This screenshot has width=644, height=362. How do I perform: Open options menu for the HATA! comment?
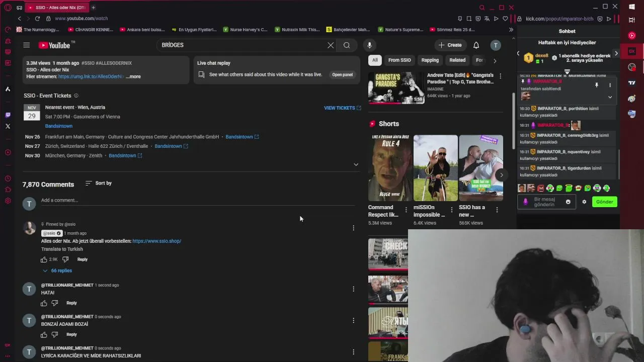[x=353, y=289]
